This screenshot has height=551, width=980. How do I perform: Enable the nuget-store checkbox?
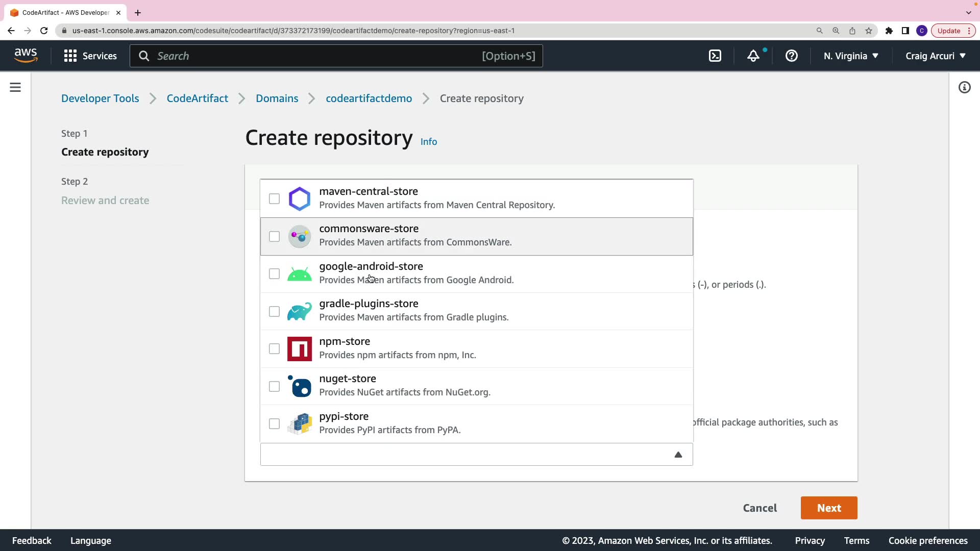coord(274,387)
